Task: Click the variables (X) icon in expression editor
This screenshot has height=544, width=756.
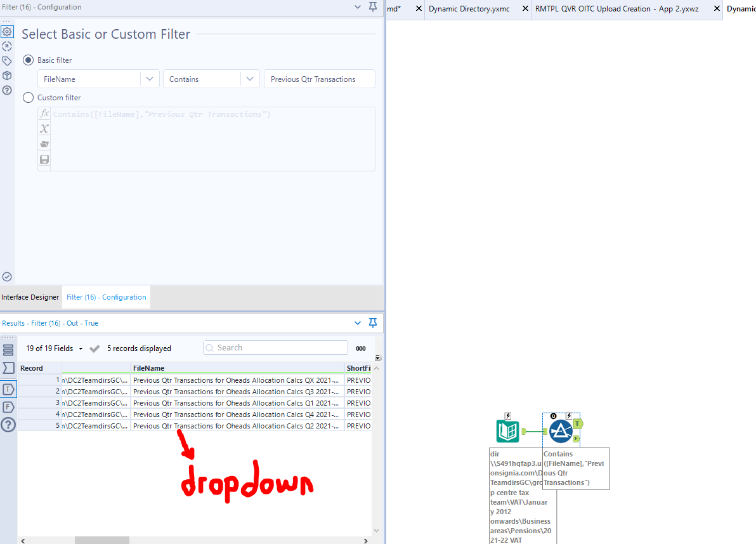Action: pyautogui.click(x=44, y=128)
